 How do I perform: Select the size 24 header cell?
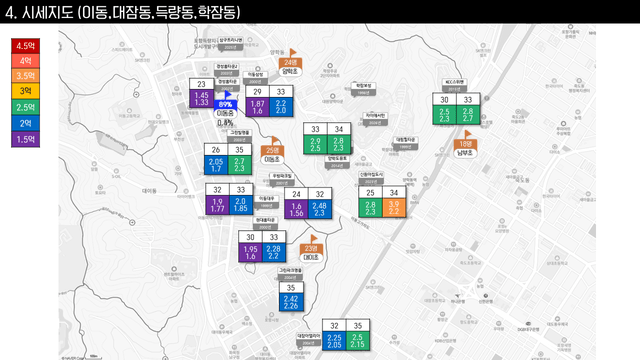[x=296, y=194]
